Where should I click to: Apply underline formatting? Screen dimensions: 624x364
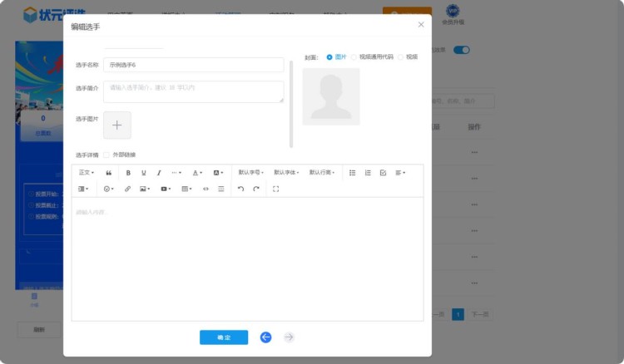pos(144,173)
